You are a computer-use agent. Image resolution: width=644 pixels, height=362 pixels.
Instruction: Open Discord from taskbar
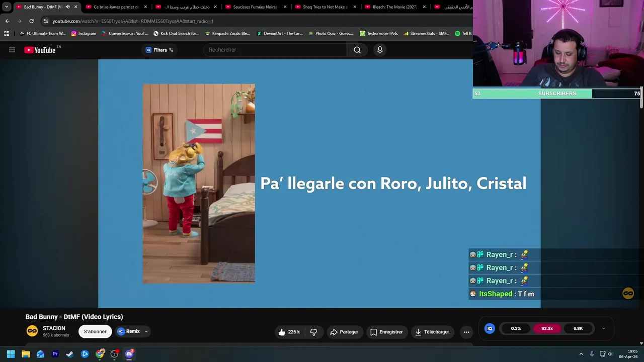[x=129, y=354]
